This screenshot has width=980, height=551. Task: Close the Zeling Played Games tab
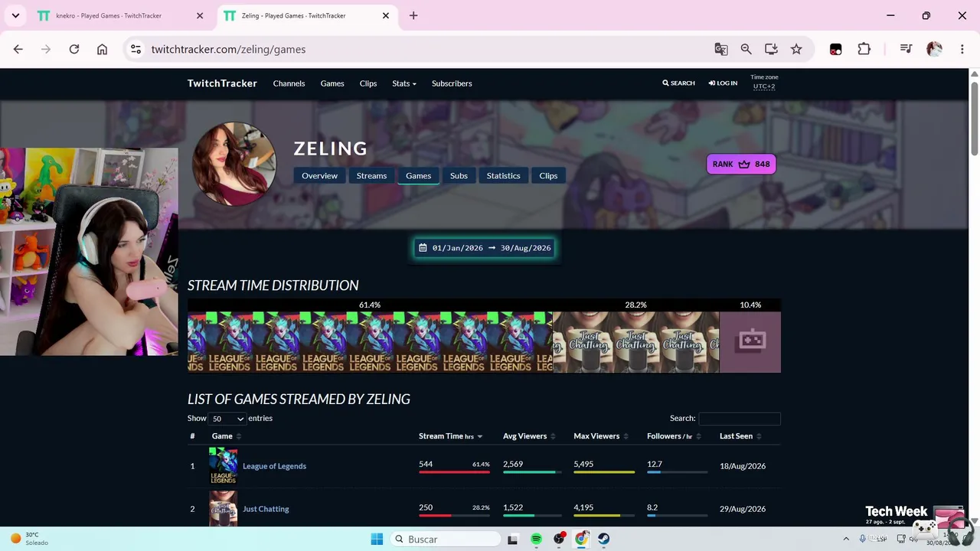click(386, 15)
